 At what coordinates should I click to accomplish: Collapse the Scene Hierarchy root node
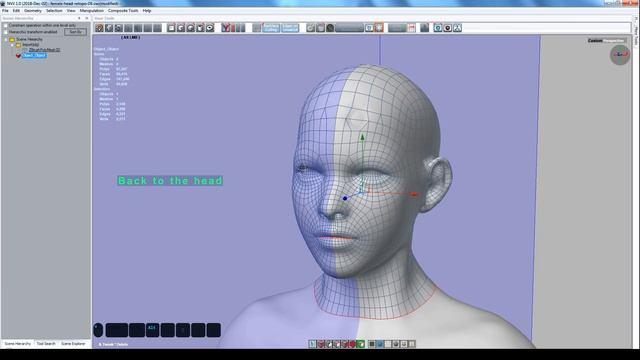[x=6, y=40]
